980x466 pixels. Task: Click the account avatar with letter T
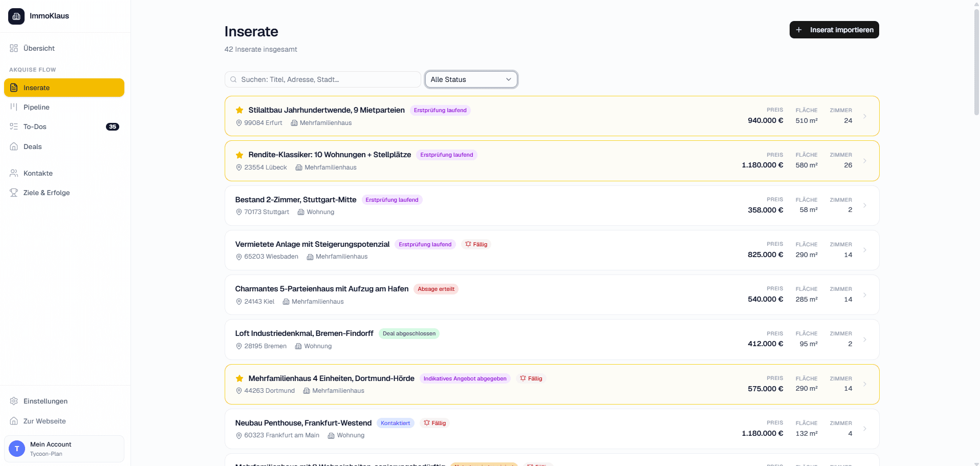[17, 449]
